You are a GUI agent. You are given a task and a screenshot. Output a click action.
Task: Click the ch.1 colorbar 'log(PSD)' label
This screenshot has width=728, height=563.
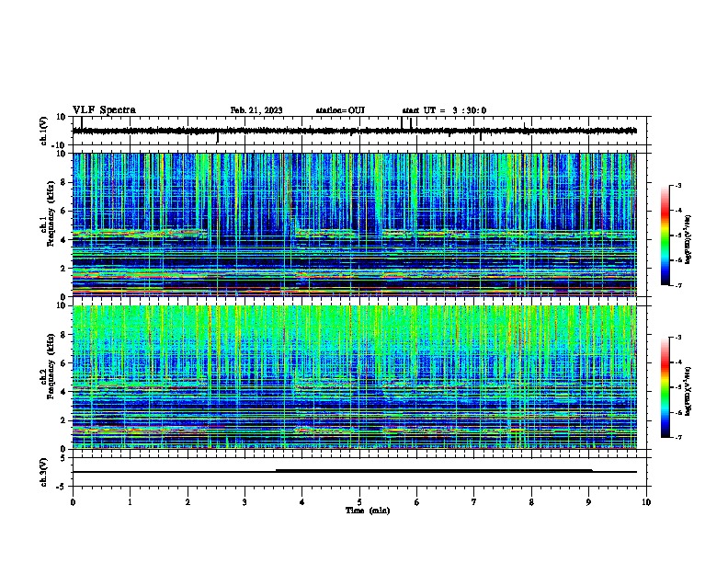tap(688, 239)
